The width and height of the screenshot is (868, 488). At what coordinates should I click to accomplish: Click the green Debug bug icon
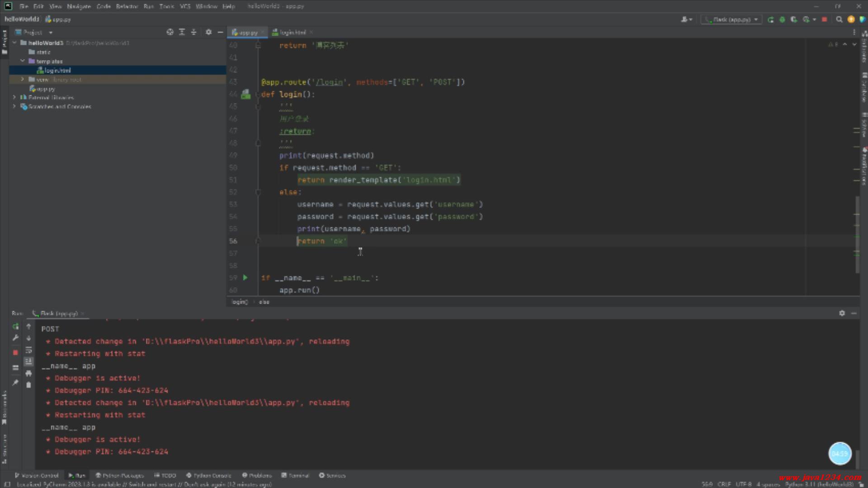pyautogui.click(x=782, y=19)
